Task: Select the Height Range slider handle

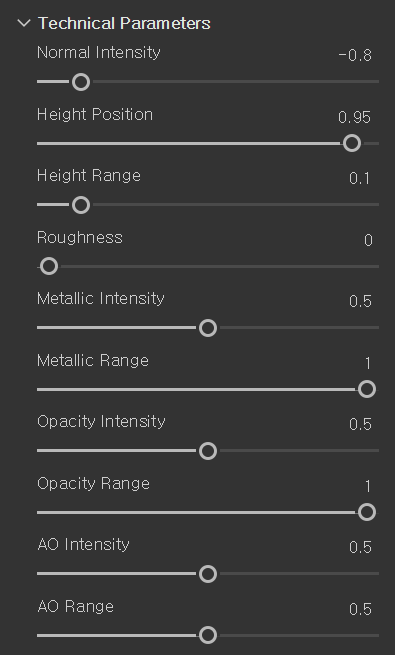Action: 81,205
